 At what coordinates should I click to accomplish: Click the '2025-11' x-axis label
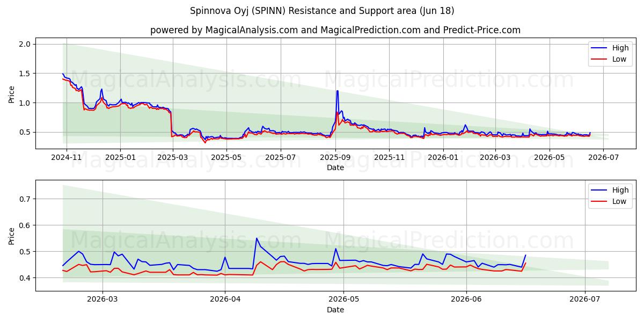point(389,157)
